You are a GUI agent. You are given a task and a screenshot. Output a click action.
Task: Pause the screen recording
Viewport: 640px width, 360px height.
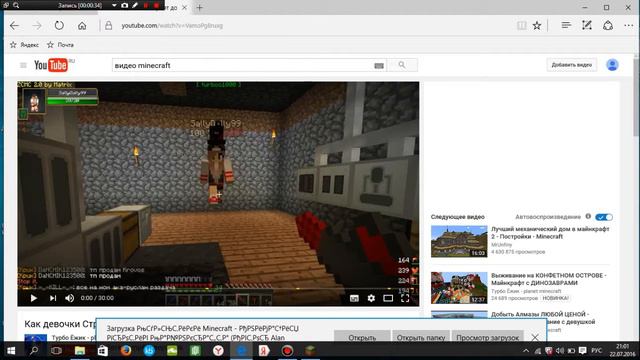(x=146, y=5)
